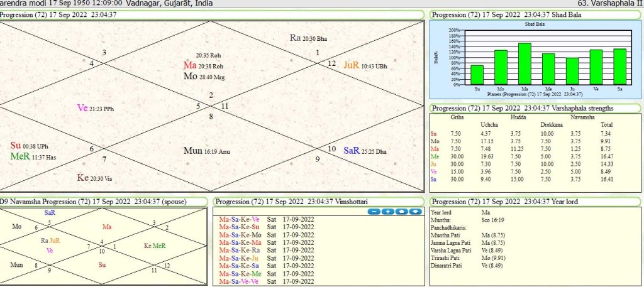644x287 pixels.
Task: Click the Ma bar in Shad Bala chart
Action: point(525,64)
